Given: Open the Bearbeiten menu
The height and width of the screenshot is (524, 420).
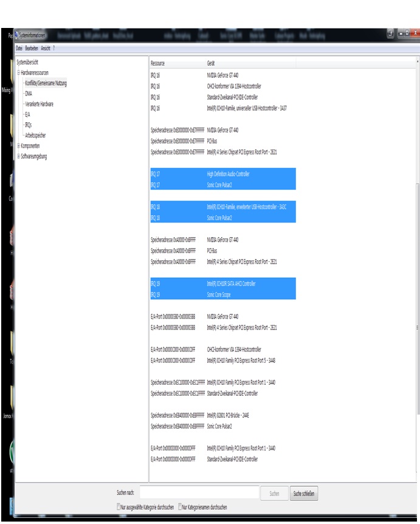Looking at the screenshot, I should click(x=32, y=49).
